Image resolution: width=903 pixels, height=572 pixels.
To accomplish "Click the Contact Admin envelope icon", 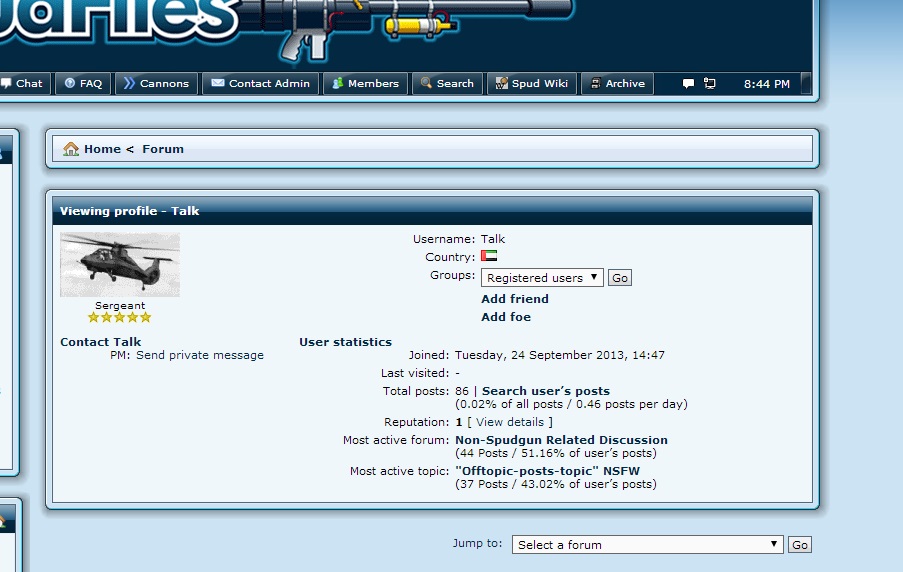I will point(218,84).
